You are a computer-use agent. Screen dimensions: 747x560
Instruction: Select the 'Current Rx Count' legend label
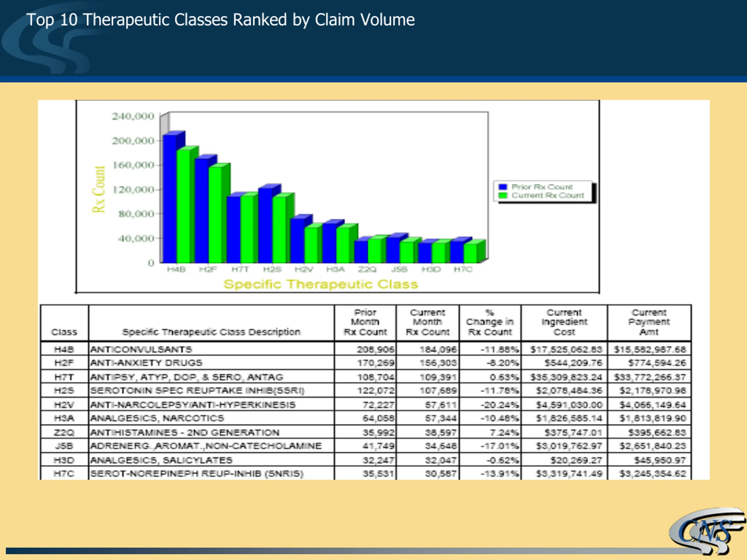click(x=547, y=195)
